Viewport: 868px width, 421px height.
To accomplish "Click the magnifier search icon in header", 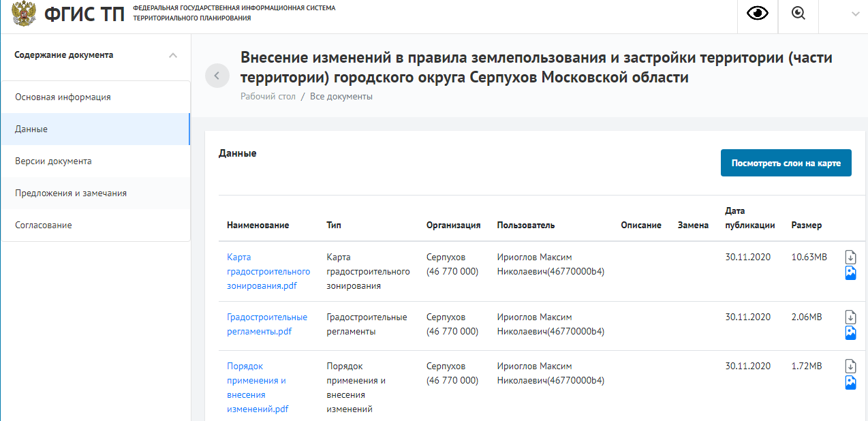I will [x=799, y=14].
